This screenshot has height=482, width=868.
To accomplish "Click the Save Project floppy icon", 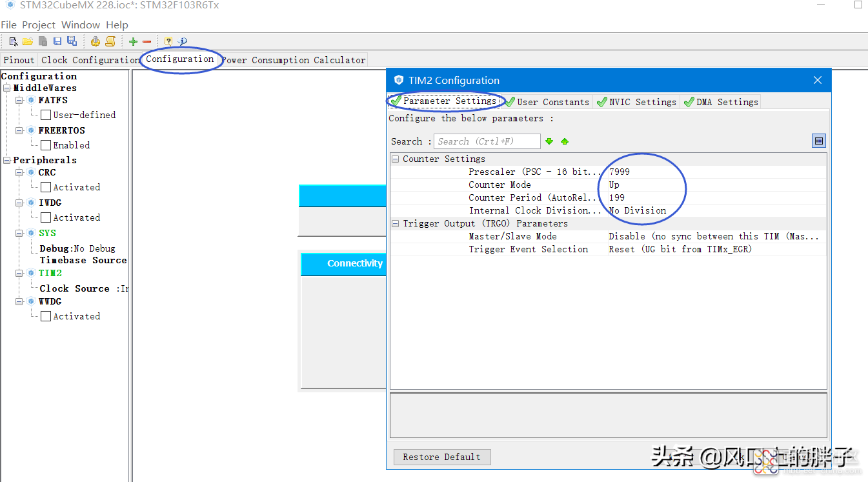I will [57, 41].
